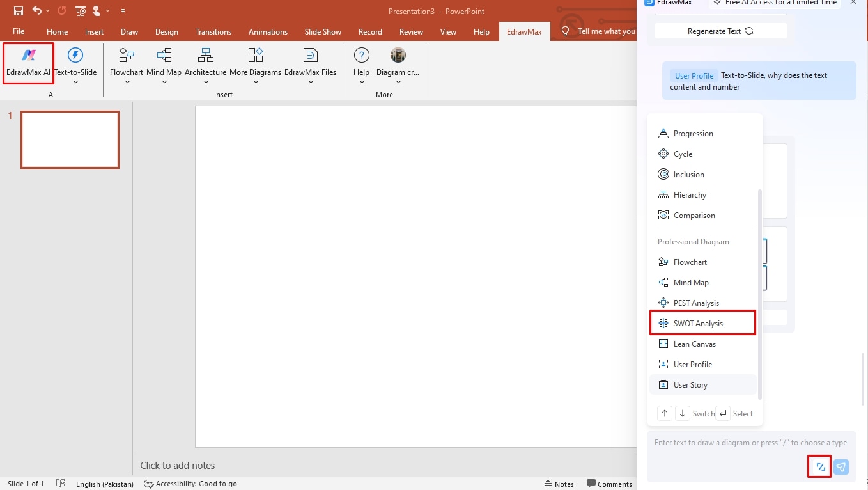Select Mind Map under Professional Diagram
The height and width of the screenshot is (490, 868).
(x=703, y=283)
